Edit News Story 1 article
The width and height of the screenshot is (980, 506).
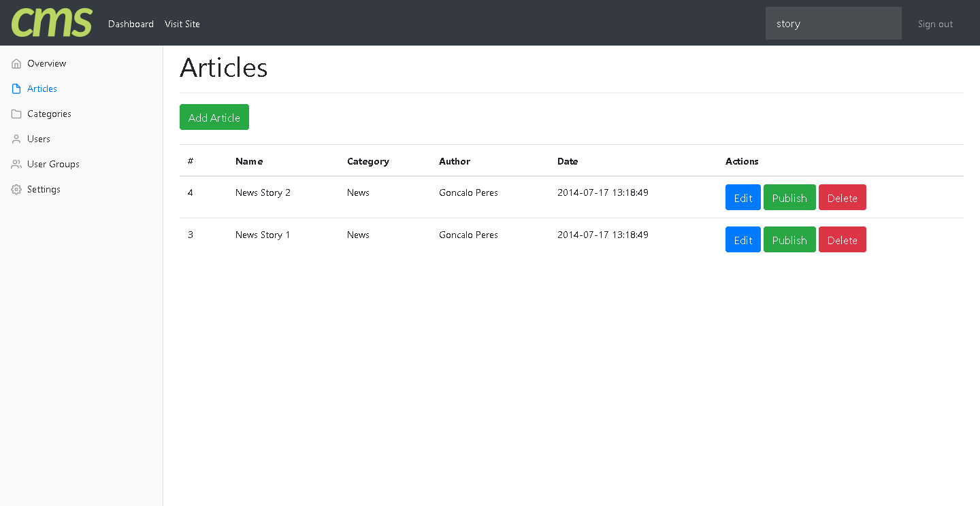click(x=742, y=240)
